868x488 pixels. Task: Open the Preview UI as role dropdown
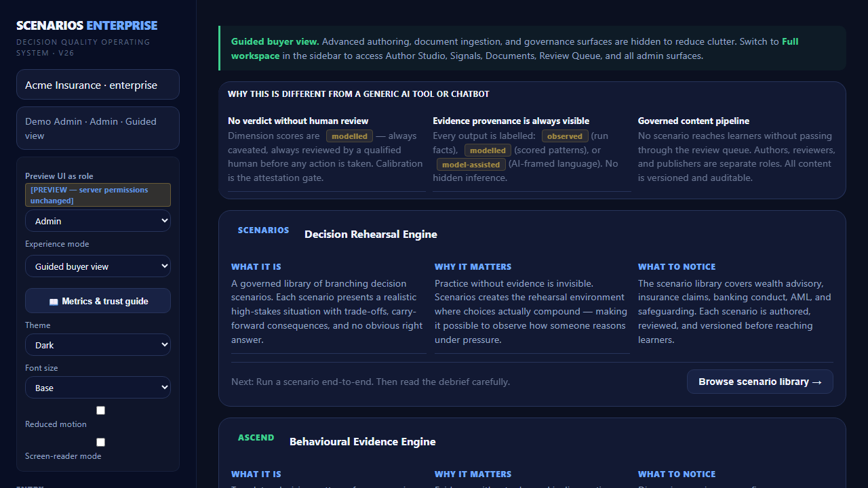(x=98, y=221)
